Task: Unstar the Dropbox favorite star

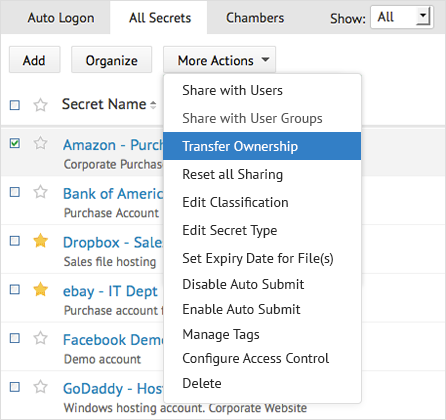Action: tap(41, 240)
